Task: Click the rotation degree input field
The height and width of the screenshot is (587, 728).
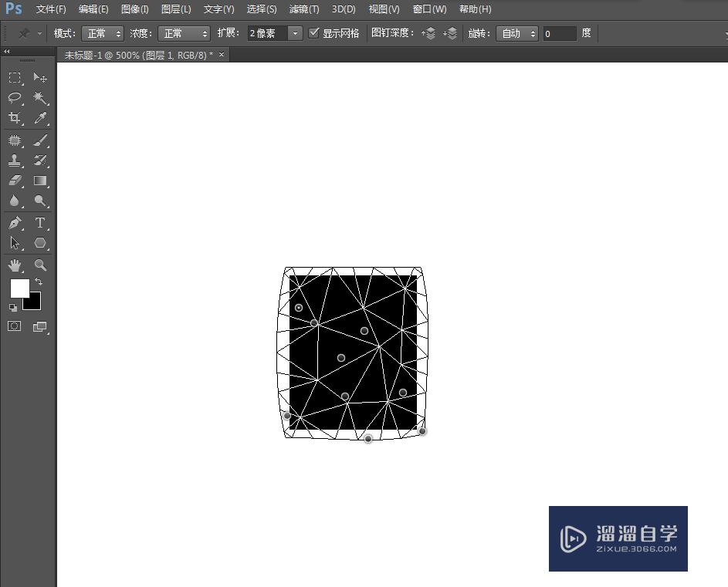Action: pos(560,33)
